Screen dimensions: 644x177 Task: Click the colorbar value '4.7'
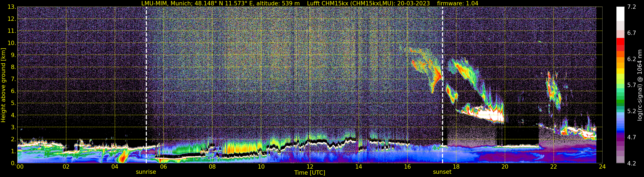tap(632, 137)
